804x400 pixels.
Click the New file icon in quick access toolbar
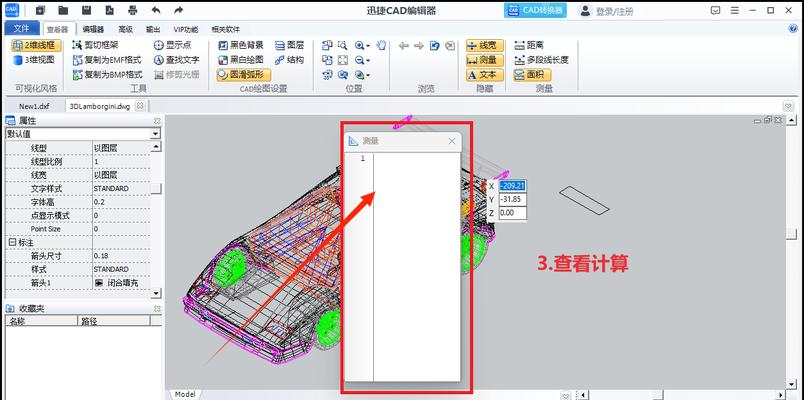41,10
